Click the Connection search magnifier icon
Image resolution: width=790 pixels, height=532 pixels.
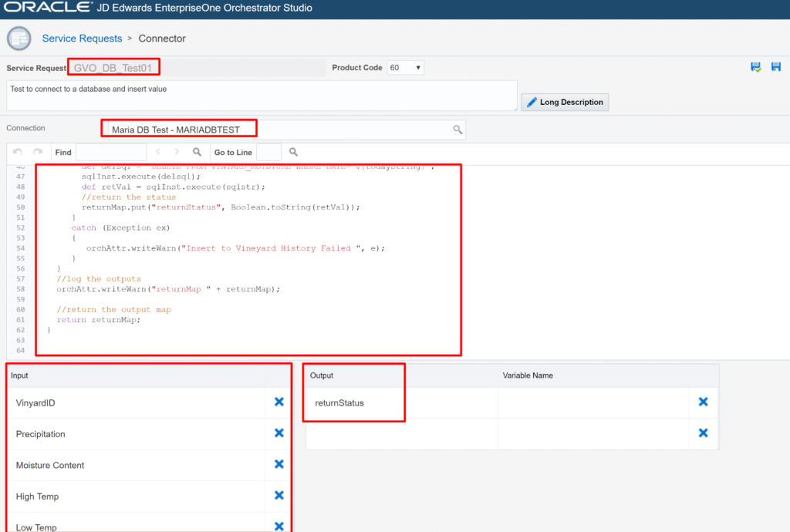click(457, 130)
